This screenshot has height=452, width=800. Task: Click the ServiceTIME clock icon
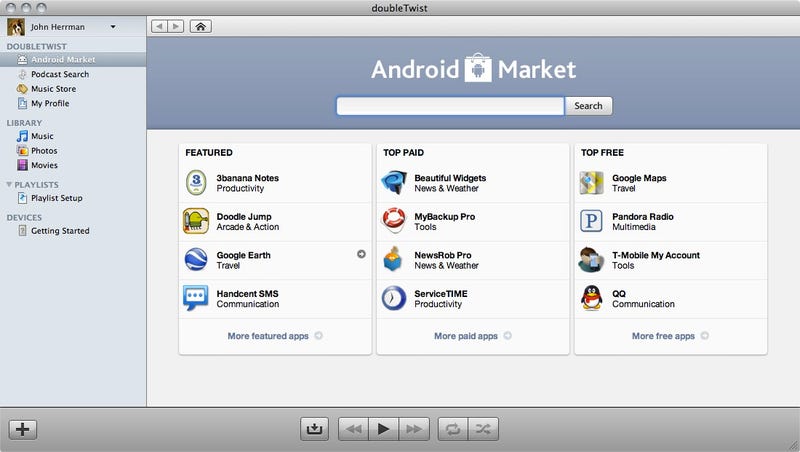point(394,298)
